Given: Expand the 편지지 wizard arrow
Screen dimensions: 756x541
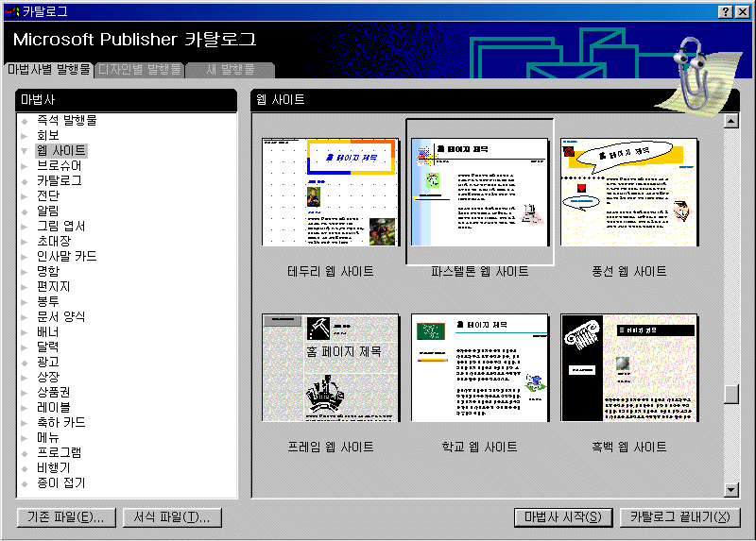Looking at the screenshot, I should [25, 287].
